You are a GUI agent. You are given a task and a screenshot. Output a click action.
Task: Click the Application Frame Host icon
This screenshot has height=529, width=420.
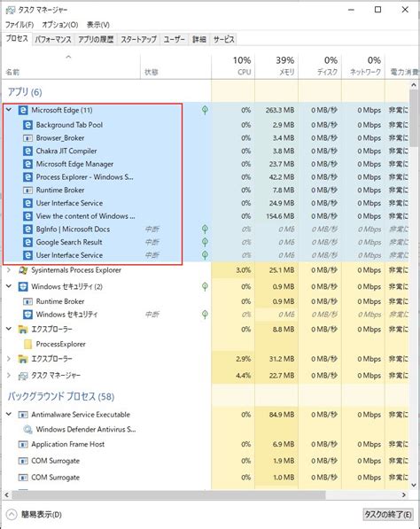tap(23, 444)
